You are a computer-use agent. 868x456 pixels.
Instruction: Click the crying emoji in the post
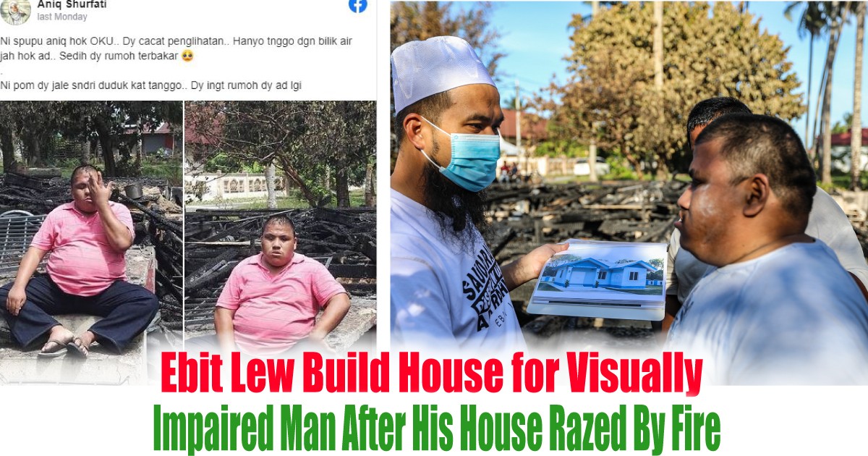coord(187,56)
